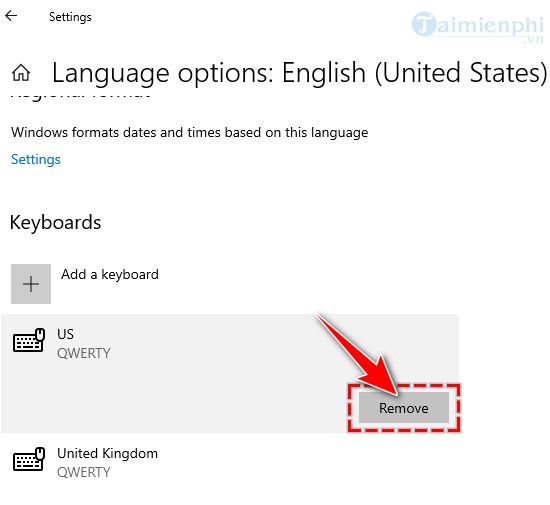Go back using the back arrow
The height and width of the screenshot is (505, 550).
pos(11,16)
